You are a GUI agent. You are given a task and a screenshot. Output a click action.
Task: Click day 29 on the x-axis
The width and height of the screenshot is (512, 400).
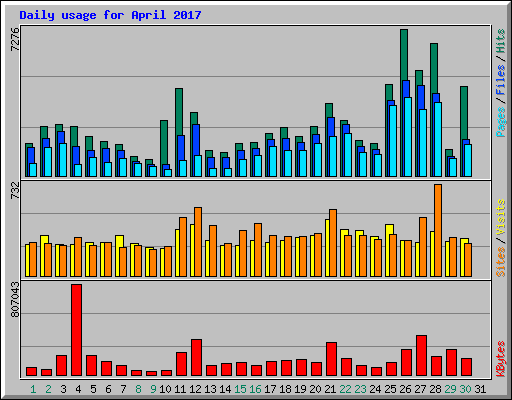click(450, 389)
